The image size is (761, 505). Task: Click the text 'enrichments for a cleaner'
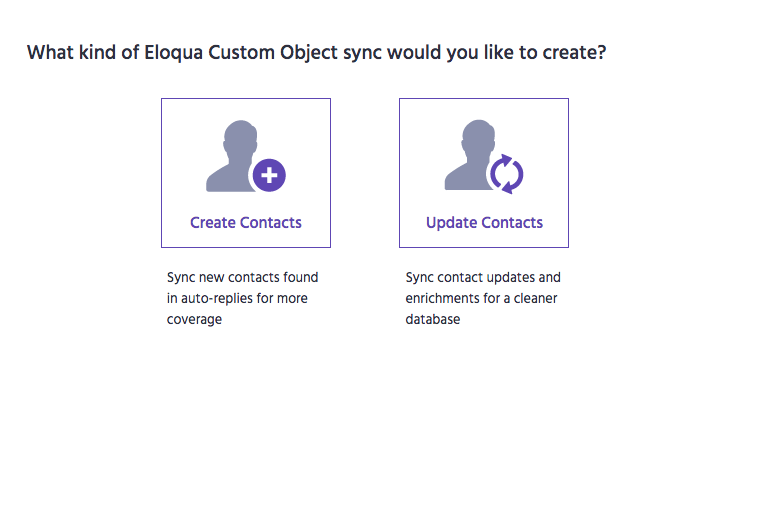tap(481, 298)
